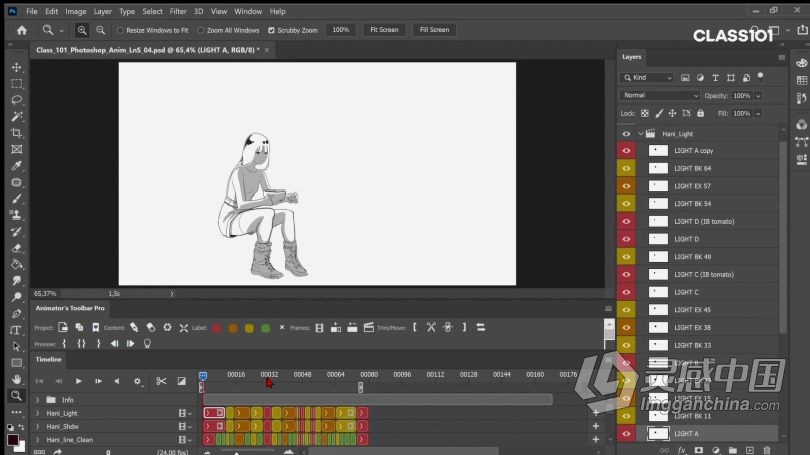Viewport: 810px width, 455px height.
Task: Select the LIGHT A layer thumbnail
Action: pos(658,434)
